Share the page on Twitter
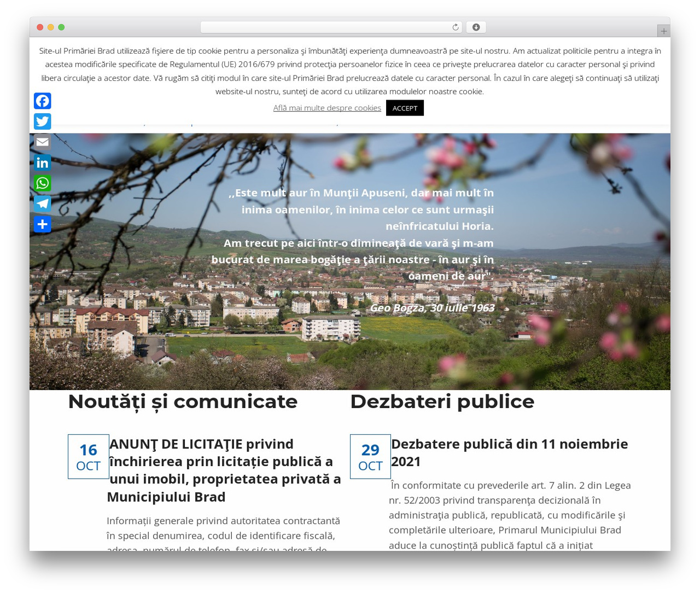This screenshot has width=700, height=593. click(42, 121)
